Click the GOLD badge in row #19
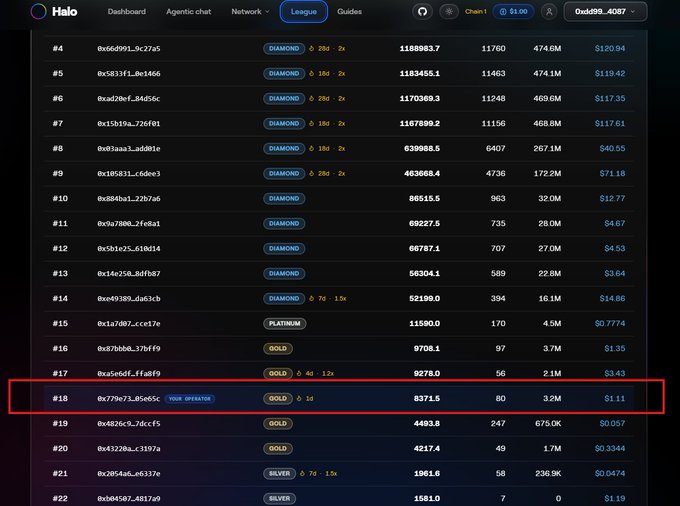Viewport: 680px width, 506px height. pyautogui.click(x=278, y=424)
